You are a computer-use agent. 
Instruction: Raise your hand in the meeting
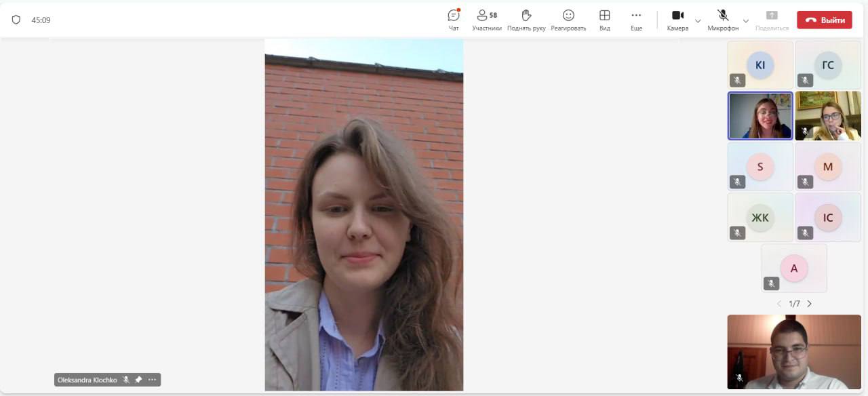[x=526, y=20]
